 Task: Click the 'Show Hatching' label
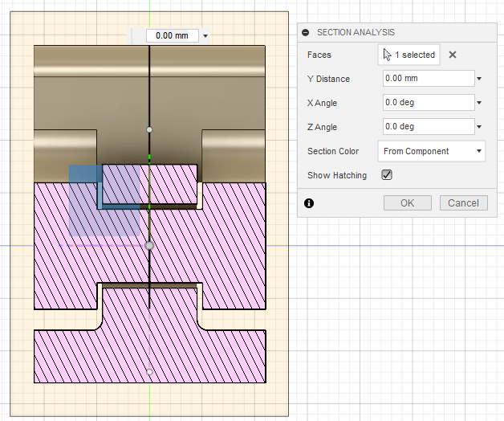[337, 175]
